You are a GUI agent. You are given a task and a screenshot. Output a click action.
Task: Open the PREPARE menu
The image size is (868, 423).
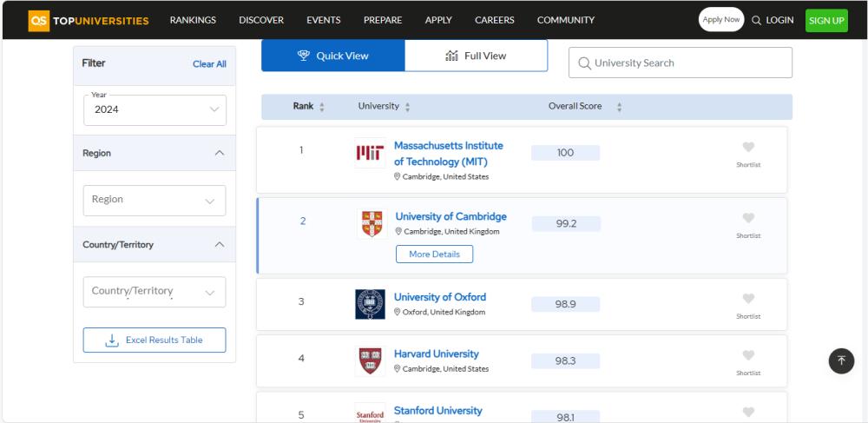(x=383, y=20)
